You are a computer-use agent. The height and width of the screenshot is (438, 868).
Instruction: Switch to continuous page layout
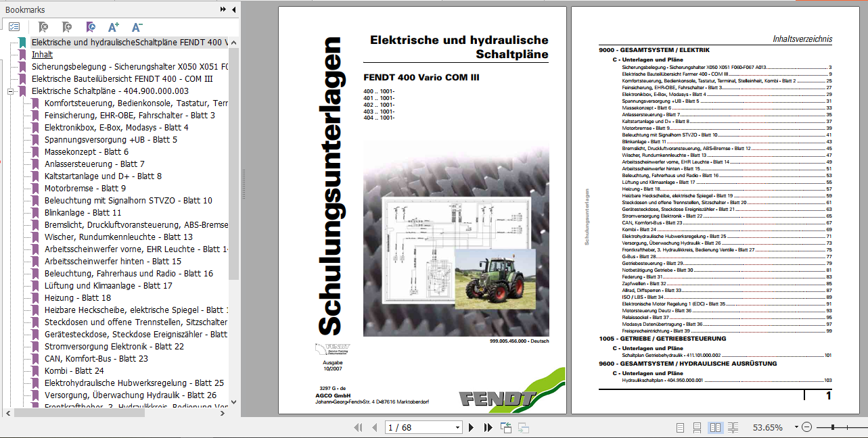(698, 427)
